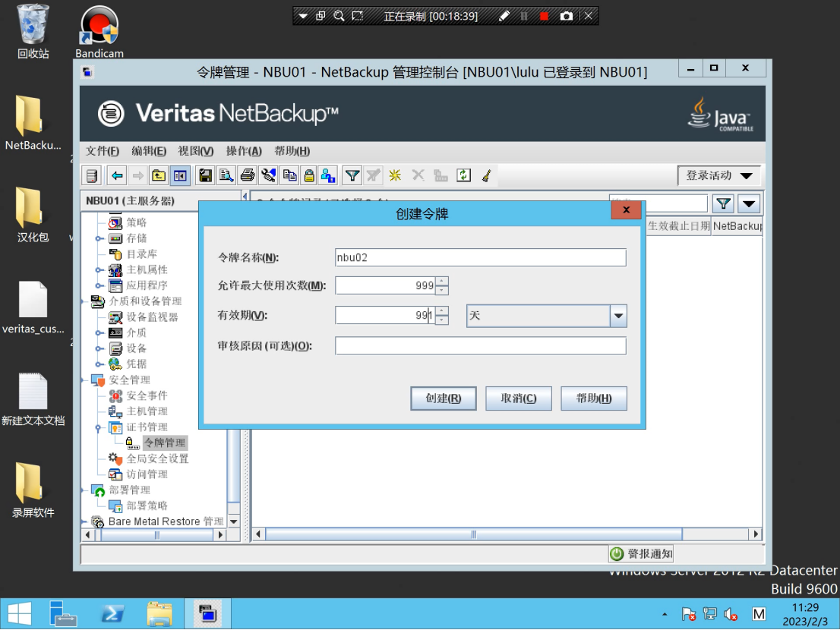Open the 登录活动 dropdown

tap(718, 175)
